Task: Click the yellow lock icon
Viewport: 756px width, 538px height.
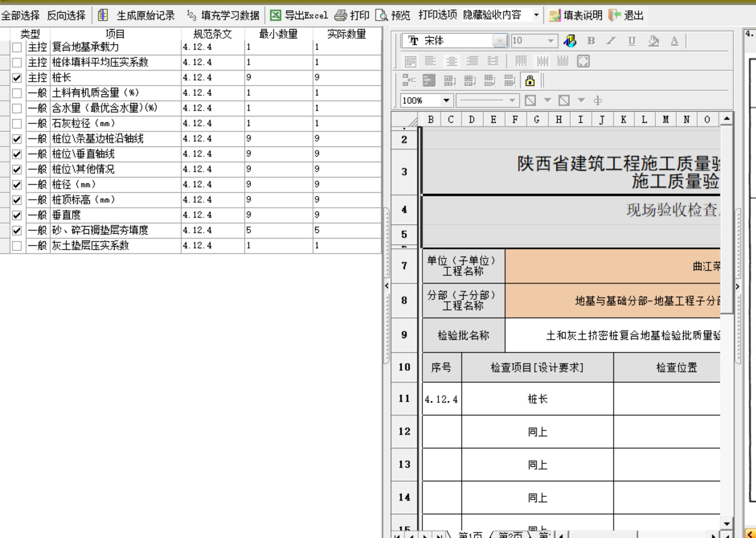Action: point(530,81)
